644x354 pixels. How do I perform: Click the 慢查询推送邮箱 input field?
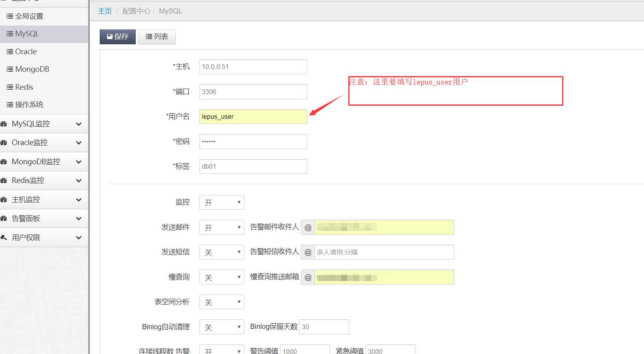point(384,277)
